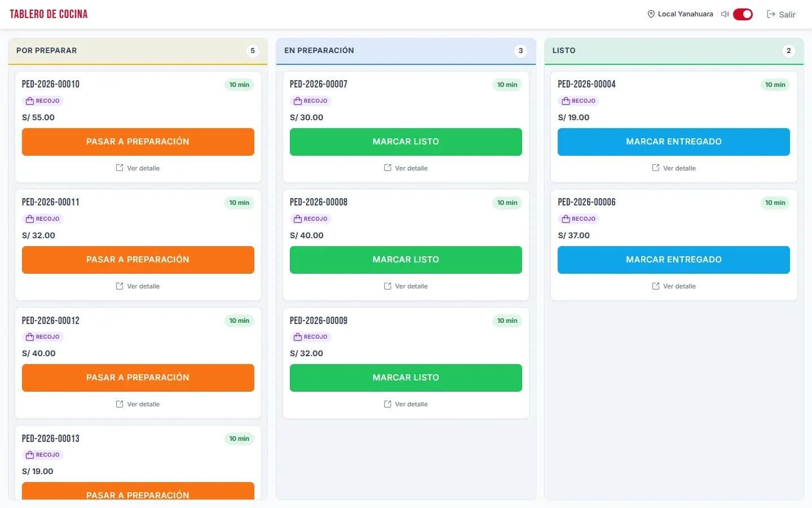
Task: Mark order PED-2026-00004 as entregado
Action: click(x=674, y=142)
